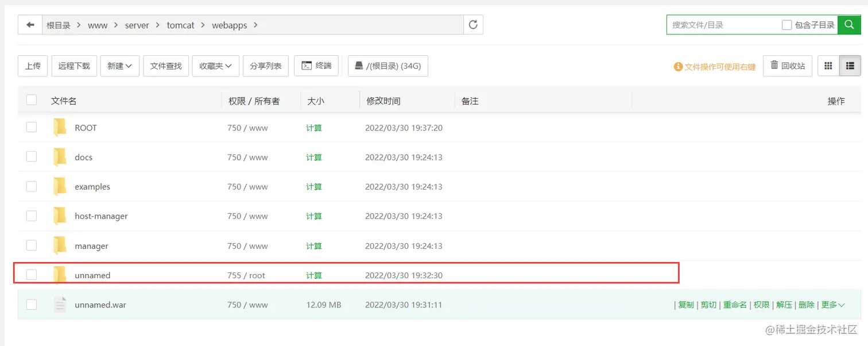
Task: Click the unnamed.war file icon
Action: [60, 305]
